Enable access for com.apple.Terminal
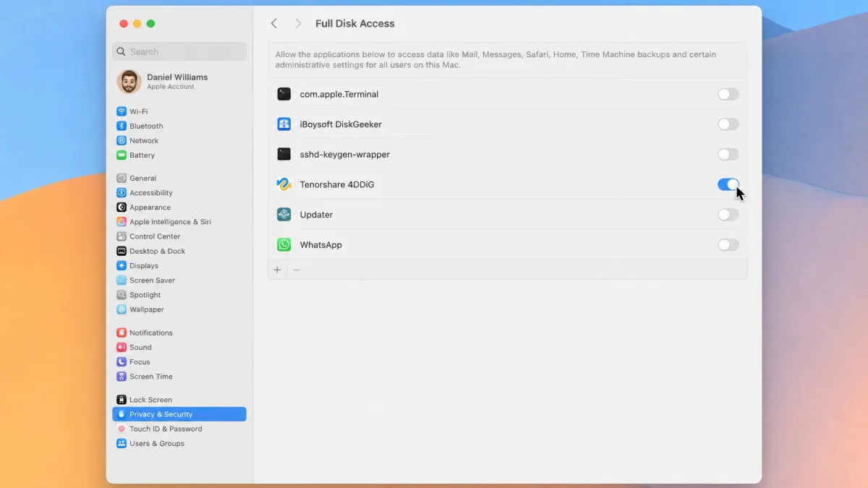Image resolution: width=868 pixels, height=488 pixels. coord(728,94)
